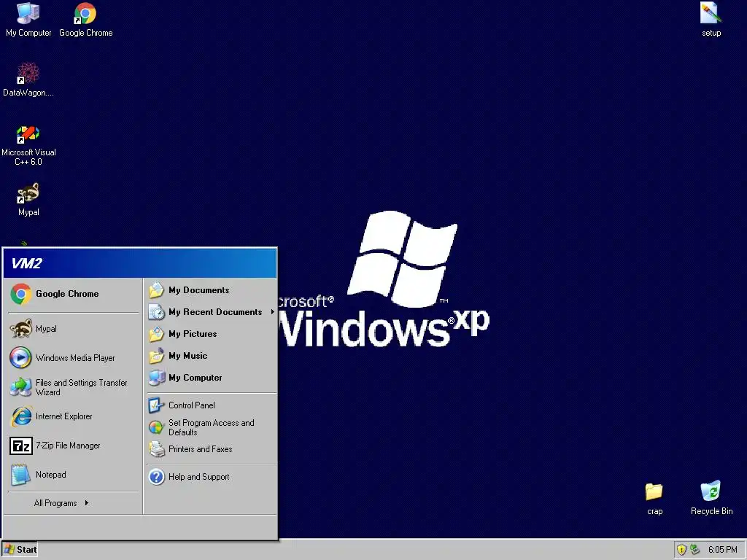Click the Control Panel icon
This screenshot has width=747, height=560.
(156, 405)
